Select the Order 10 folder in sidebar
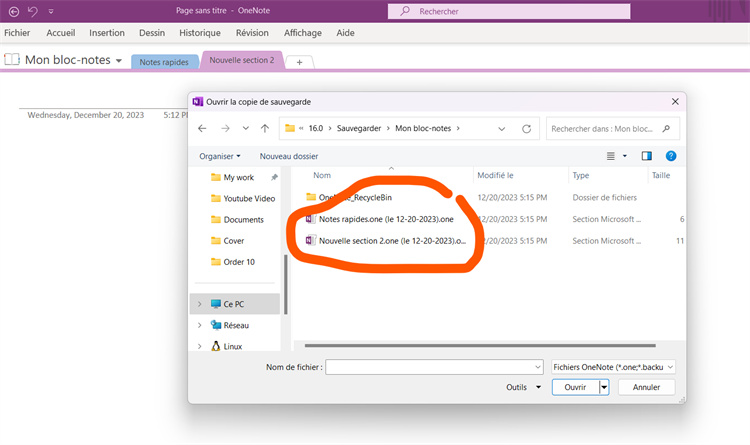 point(233,262)
